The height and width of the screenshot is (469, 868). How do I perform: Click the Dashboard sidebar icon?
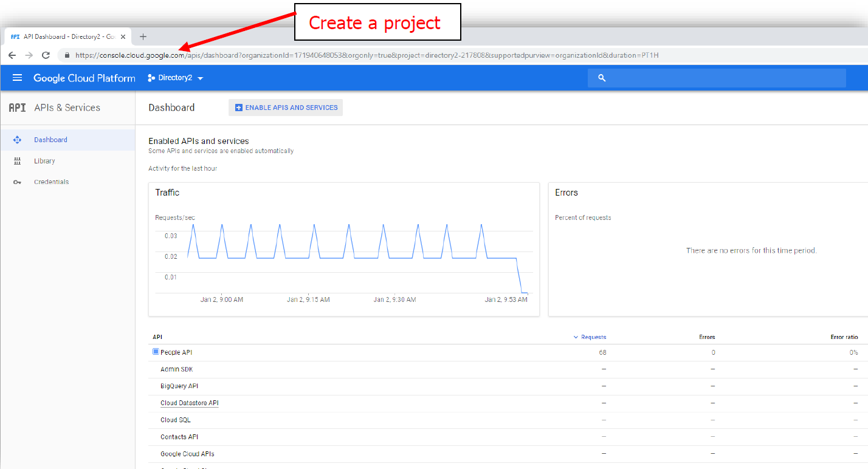click(x=17, y=140)
